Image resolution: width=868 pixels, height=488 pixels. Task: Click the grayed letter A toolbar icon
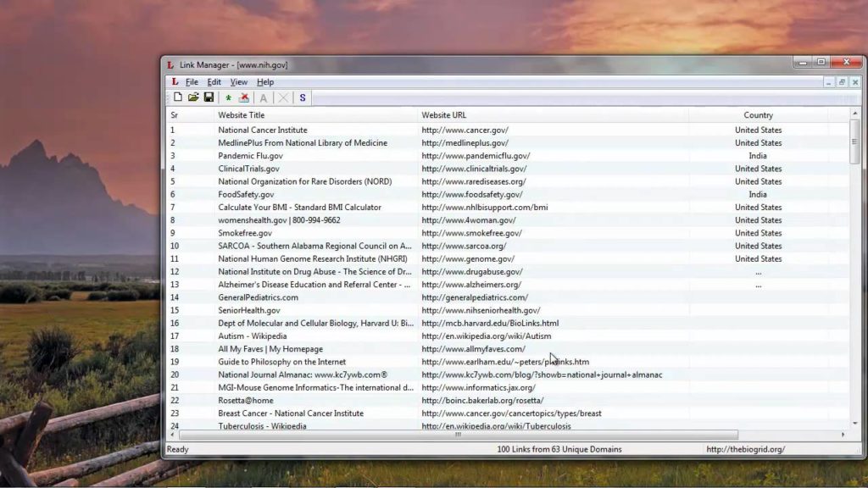point(264,98)
